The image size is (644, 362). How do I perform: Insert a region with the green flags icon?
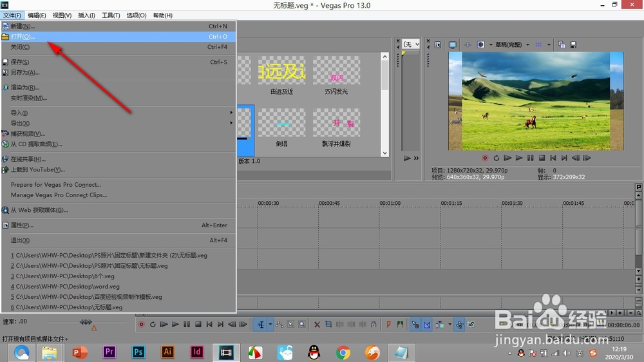400,325
